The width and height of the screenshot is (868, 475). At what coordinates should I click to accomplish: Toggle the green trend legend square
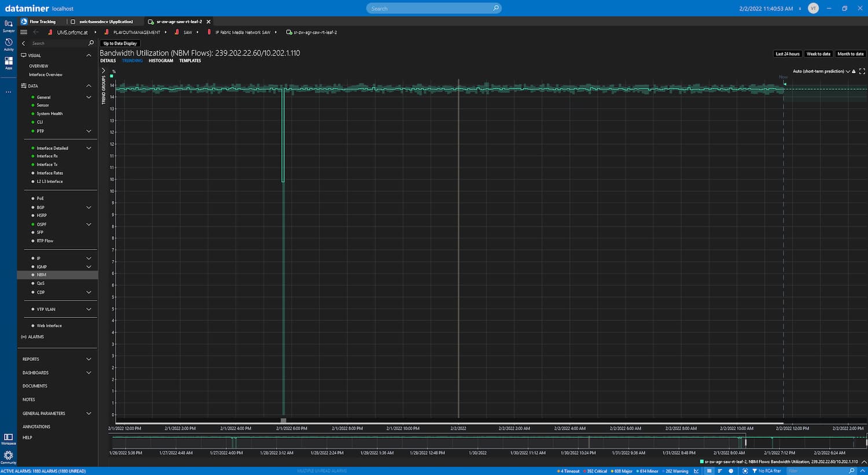112,76
